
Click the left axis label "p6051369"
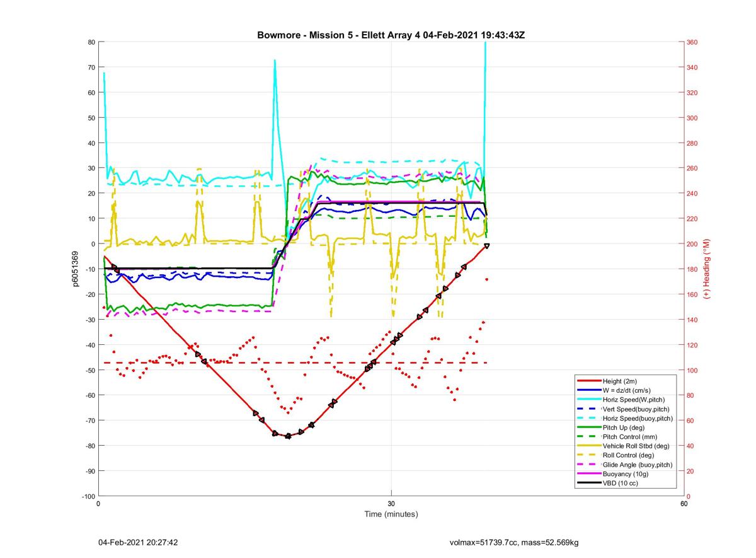pos(76,269)
